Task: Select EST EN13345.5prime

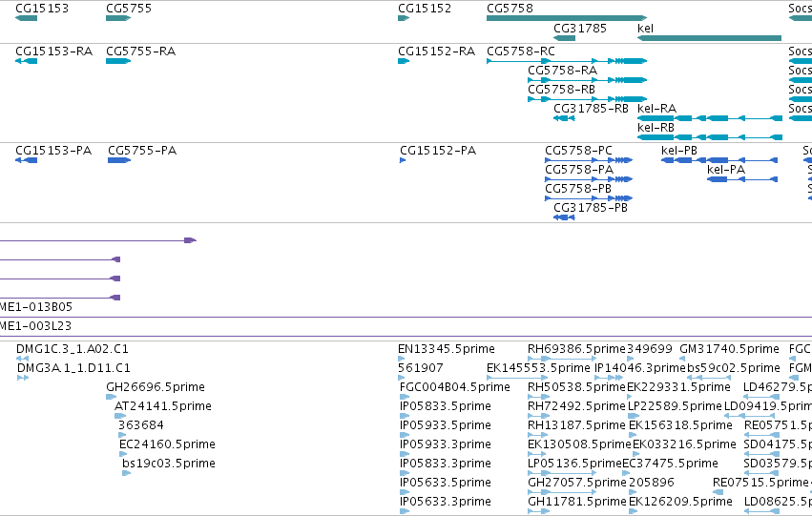Action: click(402, 359)
